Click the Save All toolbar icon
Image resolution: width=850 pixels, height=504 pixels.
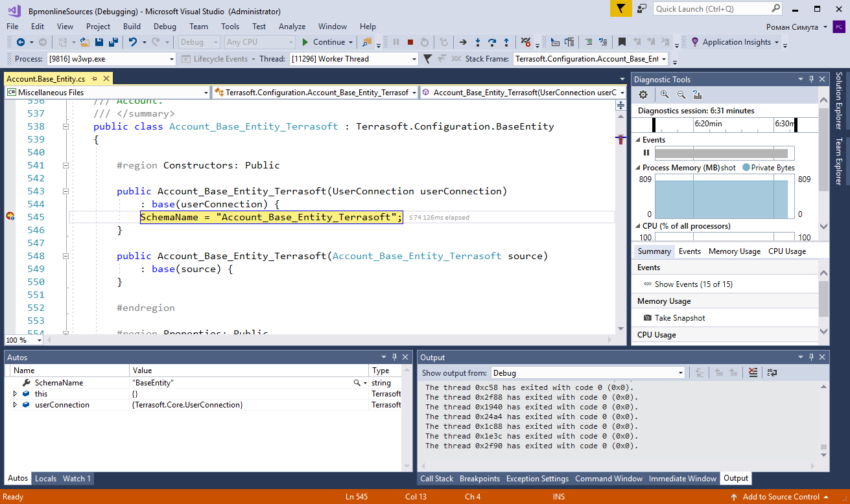[113, 42]
